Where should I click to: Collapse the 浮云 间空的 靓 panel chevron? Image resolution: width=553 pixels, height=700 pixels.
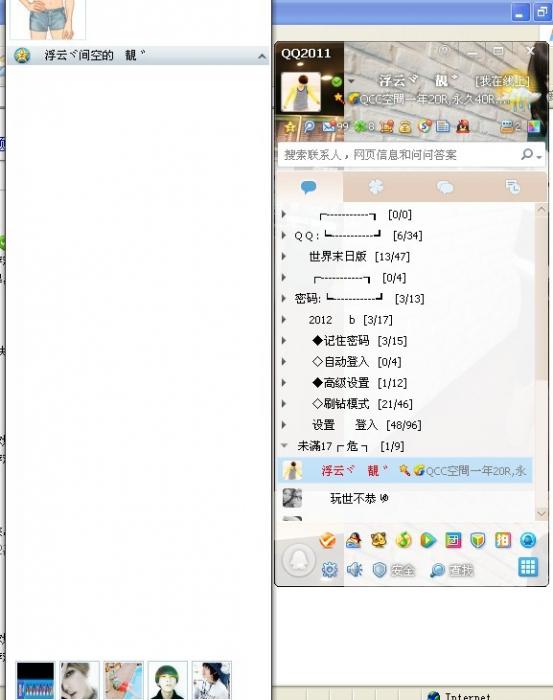point(262,56)
